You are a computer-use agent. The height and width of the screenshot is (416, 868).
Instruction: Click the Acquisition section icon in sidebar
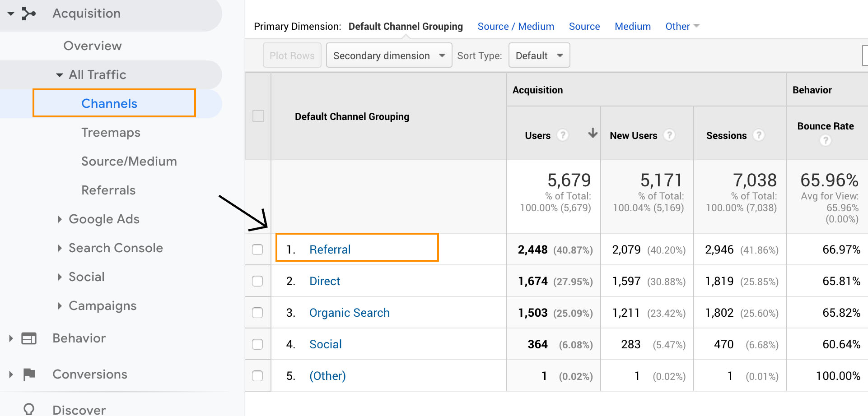pyautogui.click(x=29, y=14)
